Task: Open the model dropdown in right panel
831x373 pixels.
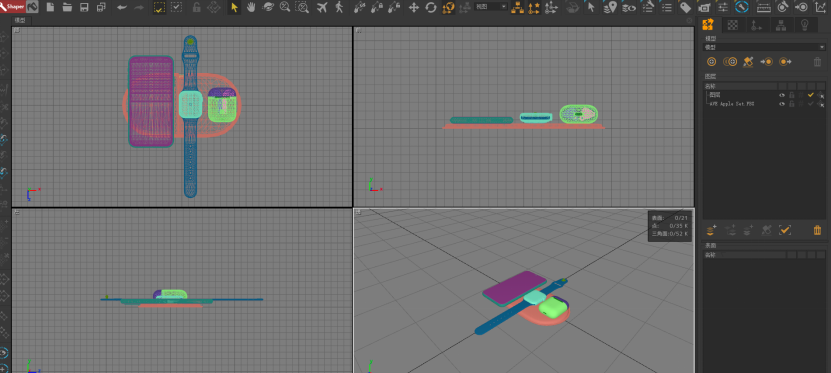Action: pyautogui.click(x=764, y=47)
